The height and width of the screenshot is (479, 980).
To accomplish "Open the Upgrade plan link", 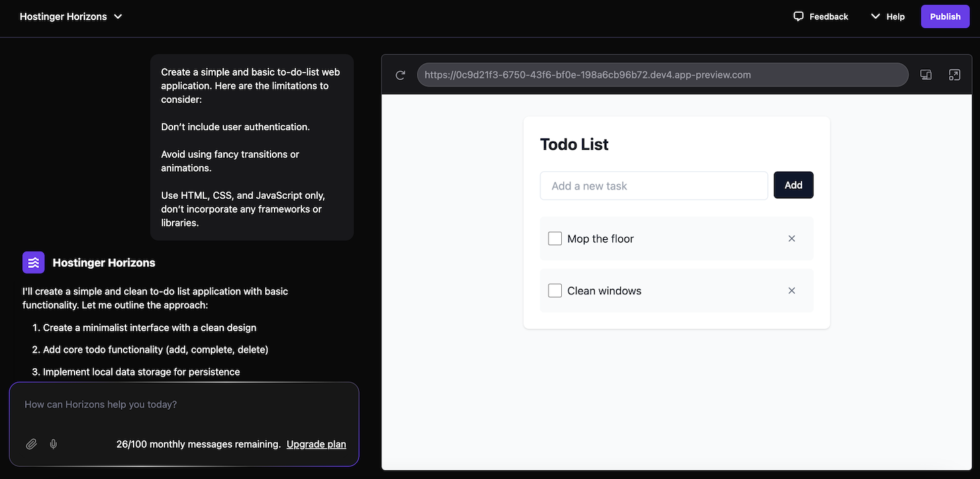I will pos(316,444).
